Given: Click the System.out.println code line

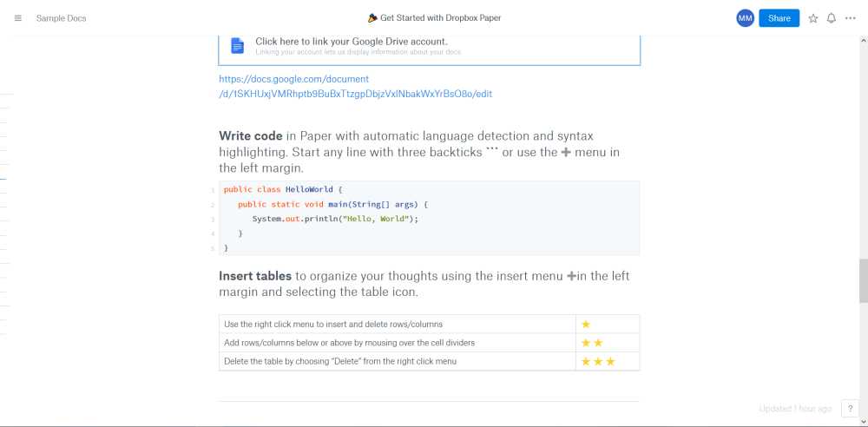Looking at the screenshot, I should [335, 219].
